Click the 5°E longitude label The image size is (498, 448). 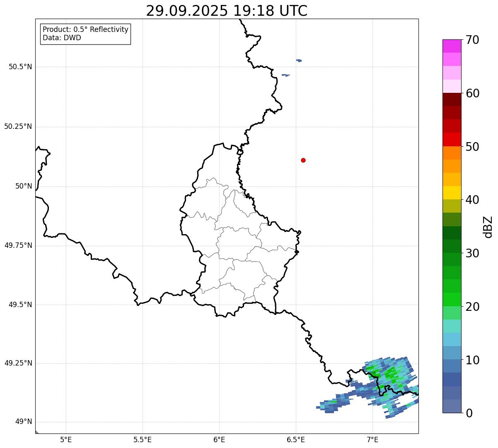pos(66,439)
